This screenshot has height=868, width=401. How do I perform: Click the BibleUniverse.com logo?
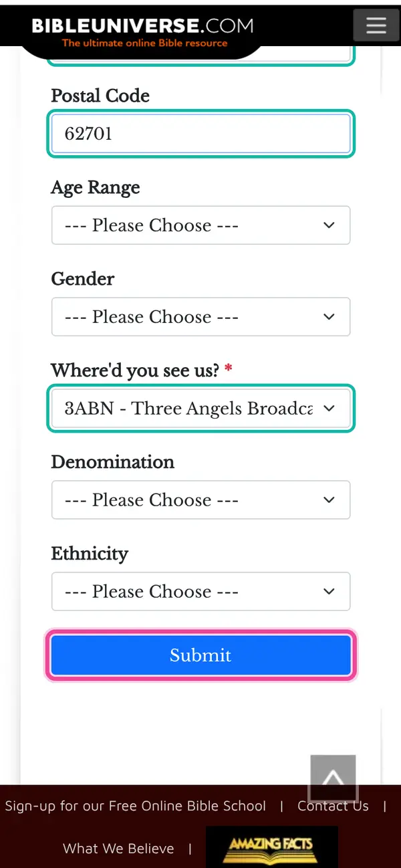pyautogui.click(x=142, y=31)
